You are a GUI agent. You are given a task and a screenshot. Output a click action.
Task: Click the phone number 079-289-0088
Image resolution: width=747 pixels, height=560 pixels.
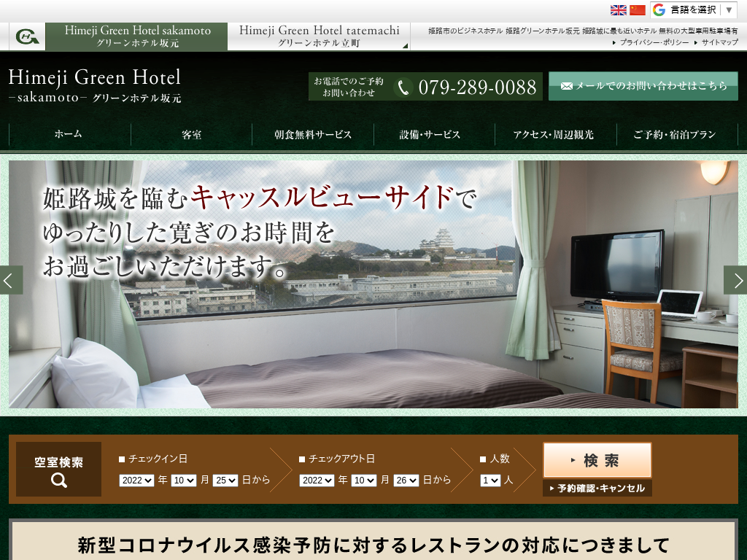[477, 87]
